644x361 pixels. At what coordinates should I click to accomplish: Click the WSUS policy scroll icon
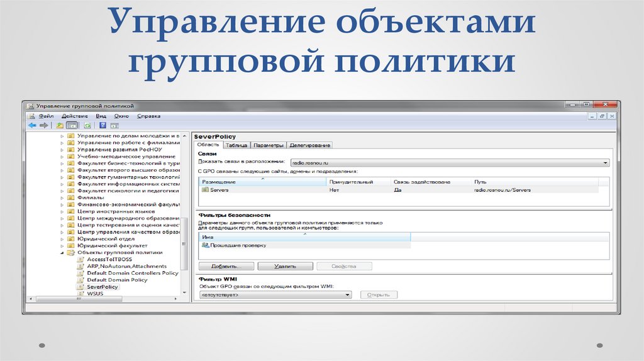(x=80, y=294)
